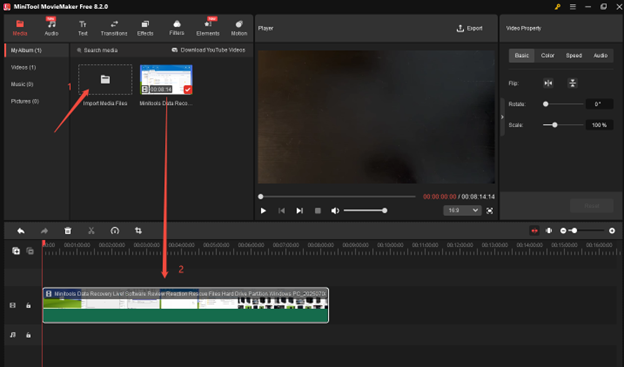
Task: Select Music (0) category
Action: 22,84
